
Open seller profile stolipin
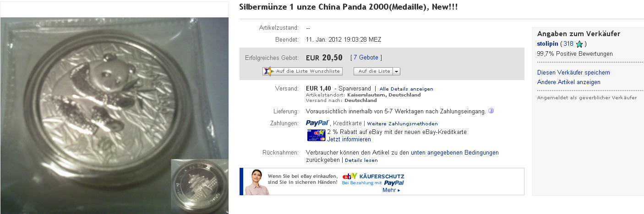[x=547, y=44]
